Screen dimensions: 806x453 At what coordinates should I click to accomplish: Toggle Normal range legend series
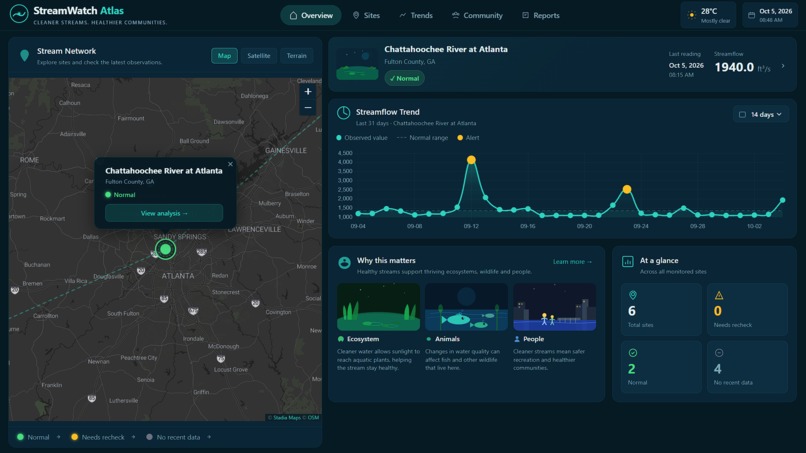(422, 138)
